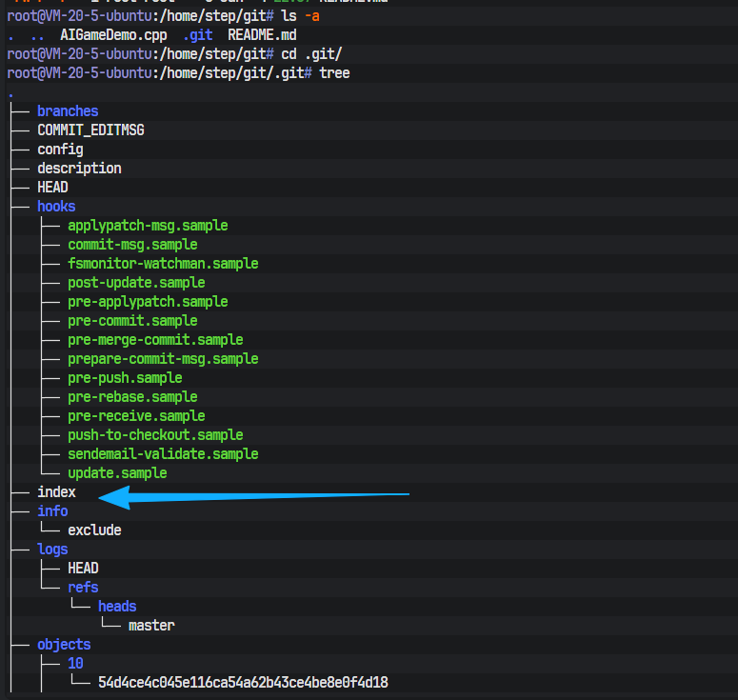The image size is (738, 700).
Task: Click the 'cd .git/' command text
Action: pyautogui.click(x=311, y=54)
